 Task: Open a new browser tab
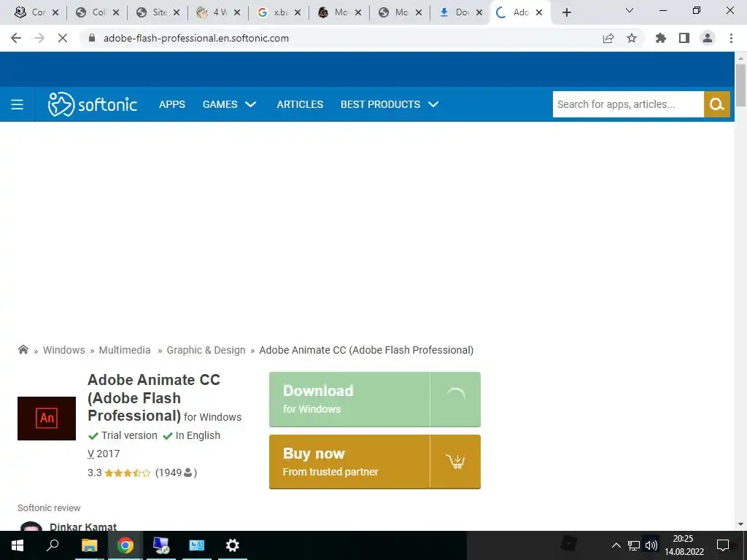tap(566, 12)
